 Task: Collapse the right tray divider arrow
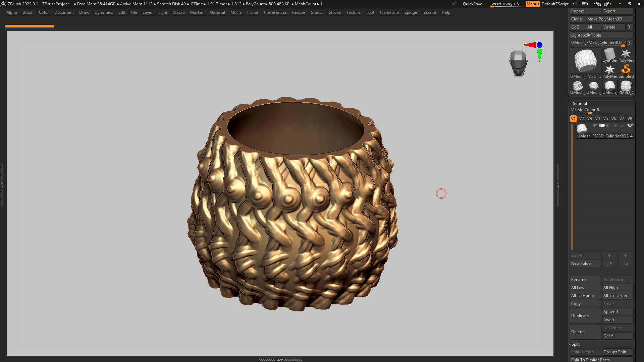point(558,184)
